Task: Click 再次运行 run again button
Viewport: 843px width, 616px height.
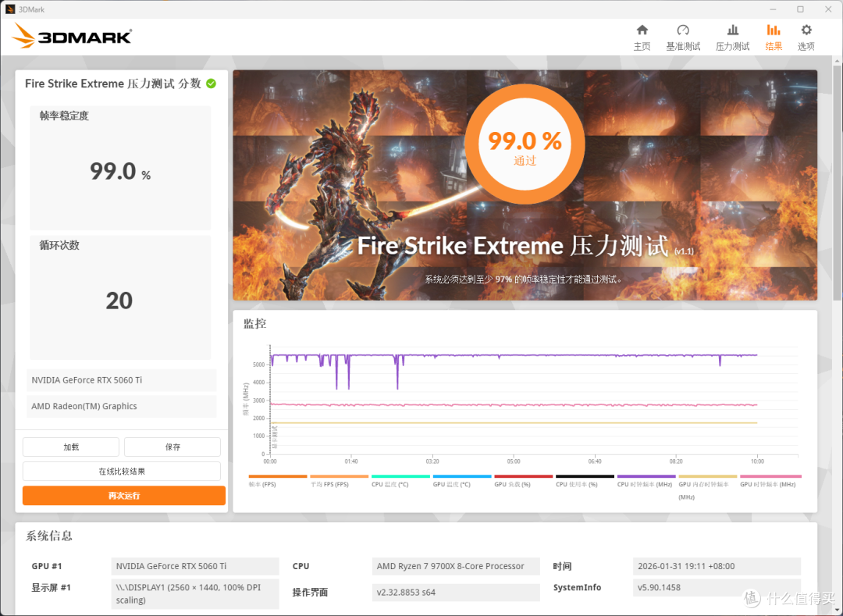Action: pyautogui.click(x=124, y=496)
